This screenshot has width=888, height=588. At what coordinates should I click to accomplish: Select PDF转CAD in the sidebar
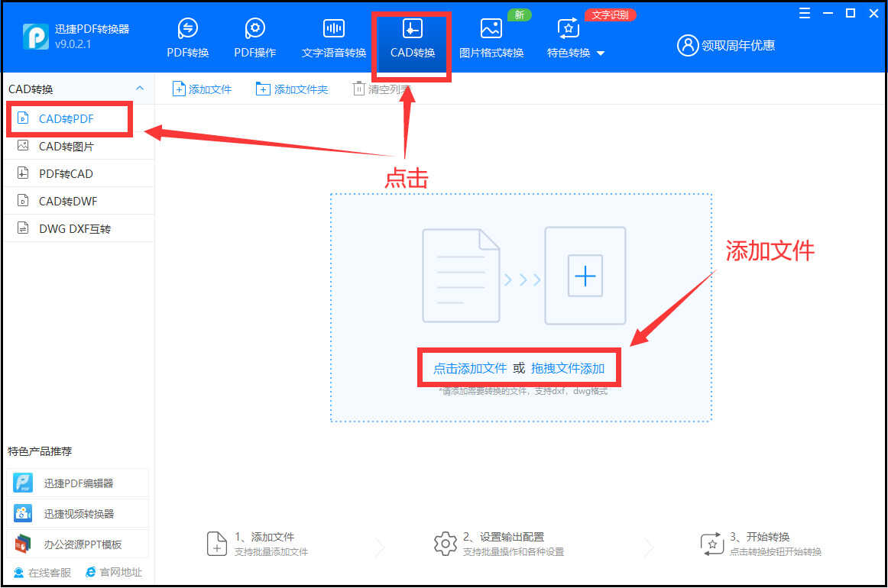click(79, 174)
